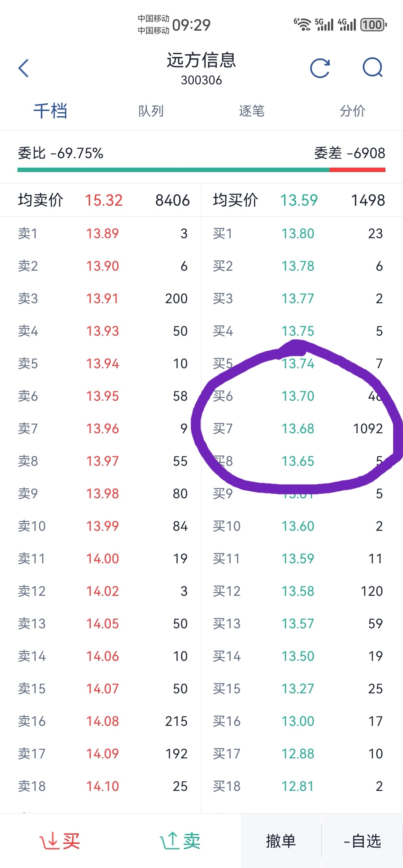Select 卖1 row at price 13.89

pyautogui.click(x=101, y=233)
